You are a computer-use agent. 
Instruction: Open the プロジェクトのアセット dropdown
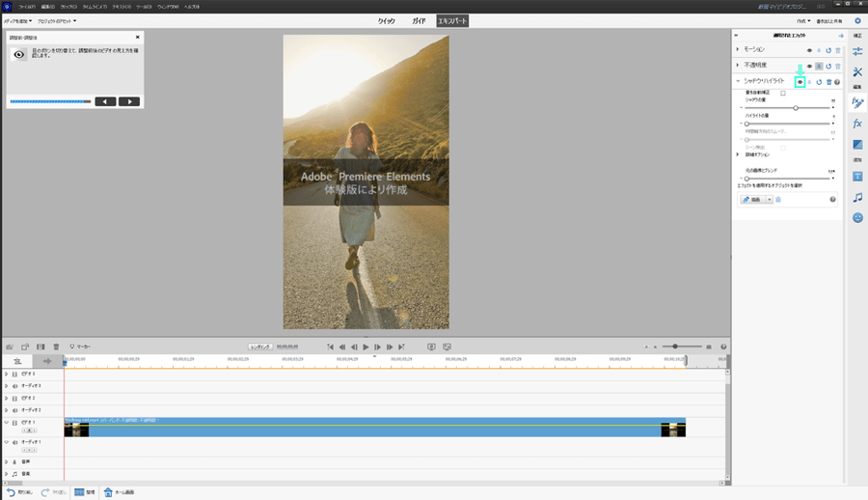tap(57, 21)
